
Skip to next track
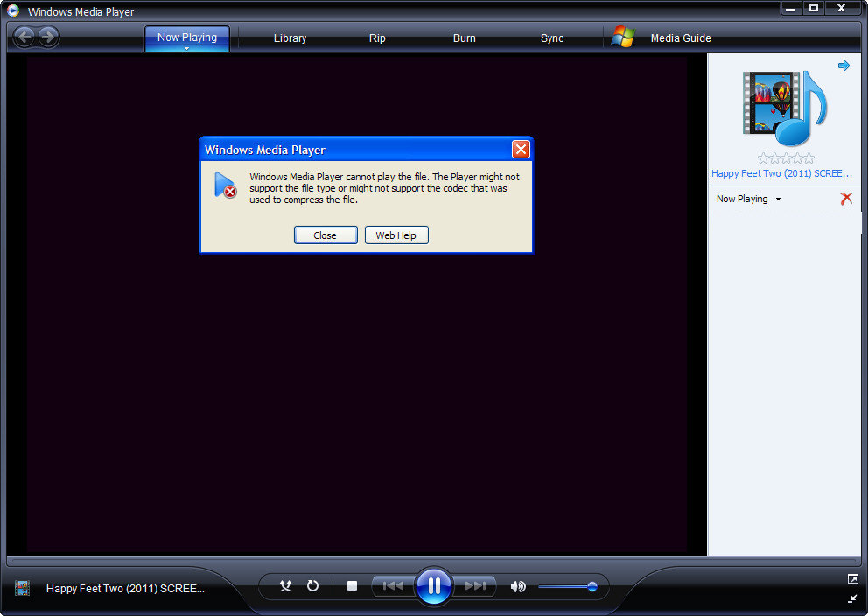tap(475, 586)
